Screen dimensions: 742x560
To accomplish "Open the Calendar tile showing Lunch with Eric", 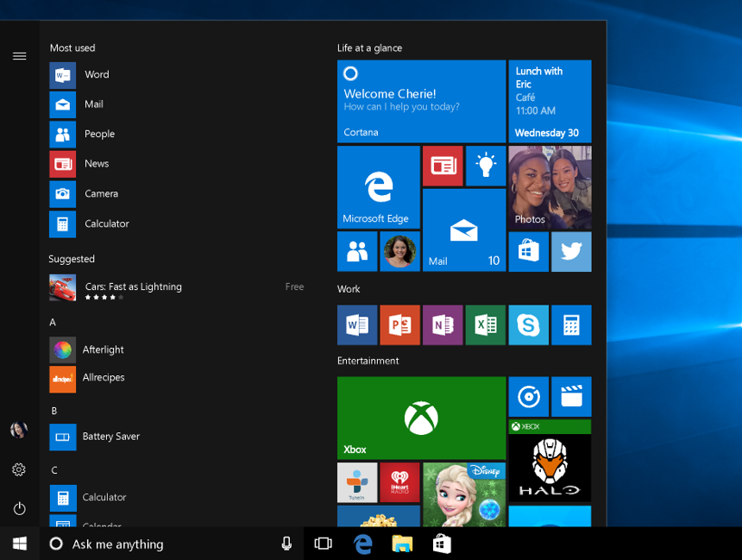I will pyautogui.click(x=550, y=101).
